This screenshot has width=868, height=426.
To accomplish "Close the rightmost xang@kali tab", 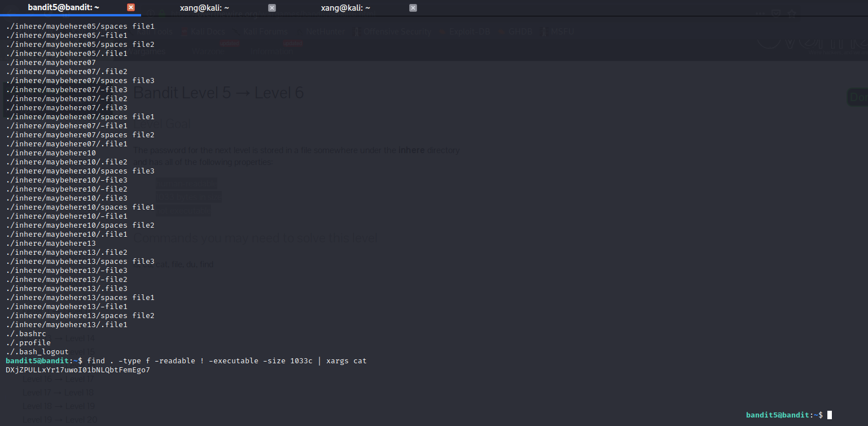I will coord(413,7).
